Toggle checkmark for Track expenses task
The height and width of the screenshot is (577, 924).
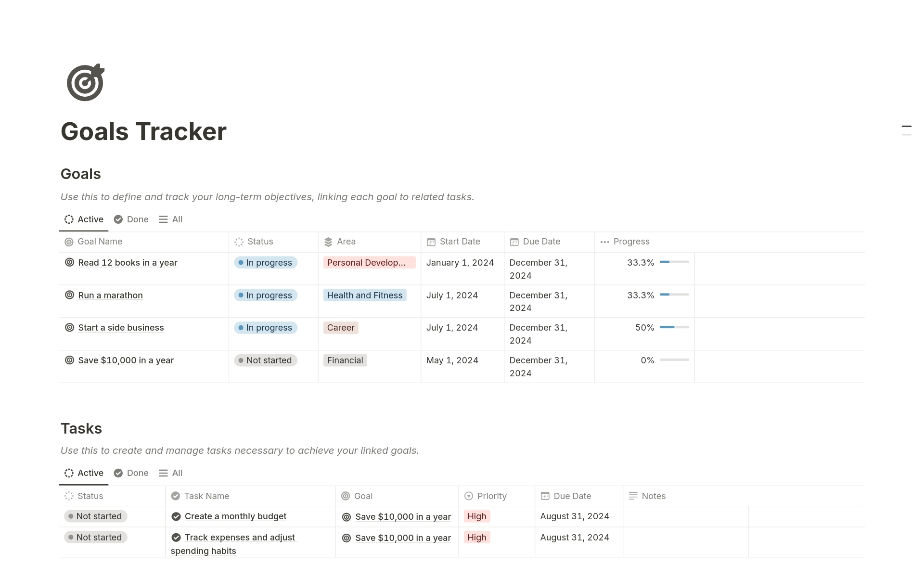click(x=176, y=538)
